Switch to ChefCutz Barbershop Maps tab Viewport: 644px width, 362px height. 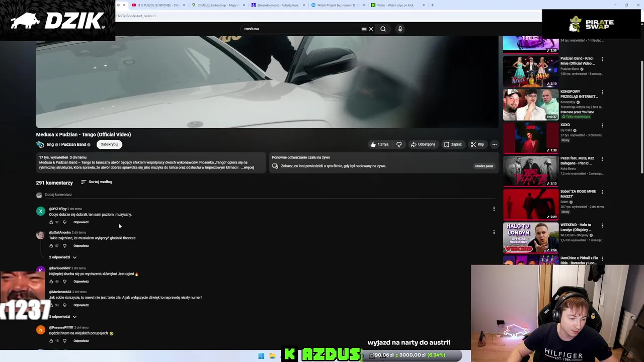pyautogui.click(x=218, y=5)
